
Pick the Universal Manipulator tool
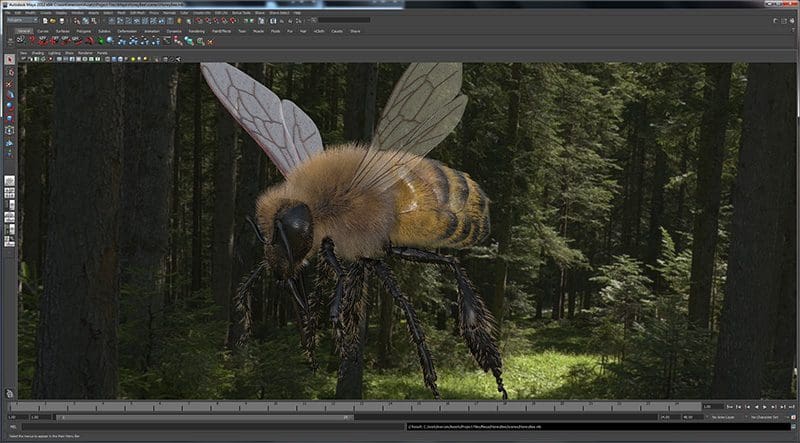point(10,131)
